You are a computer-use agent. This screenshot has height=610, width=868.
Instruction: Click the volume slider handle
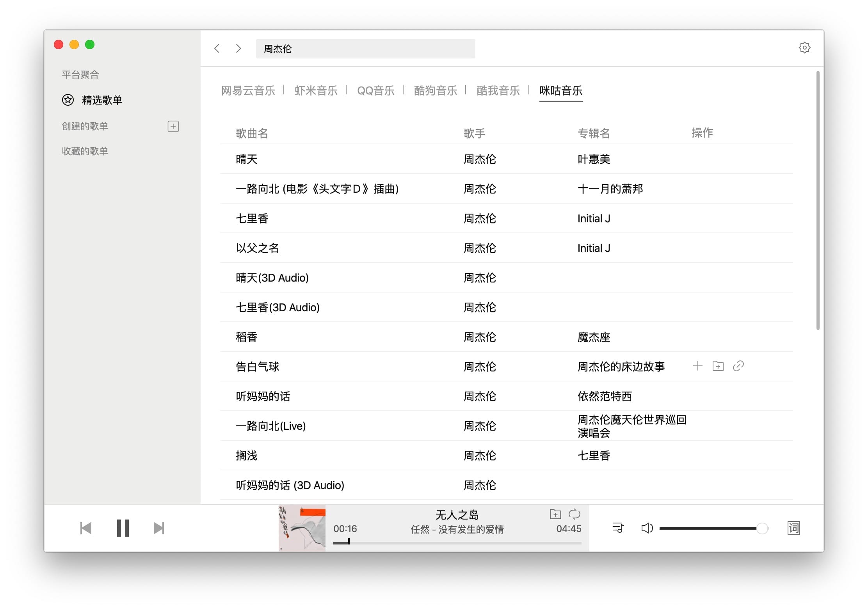click(762, 528)
